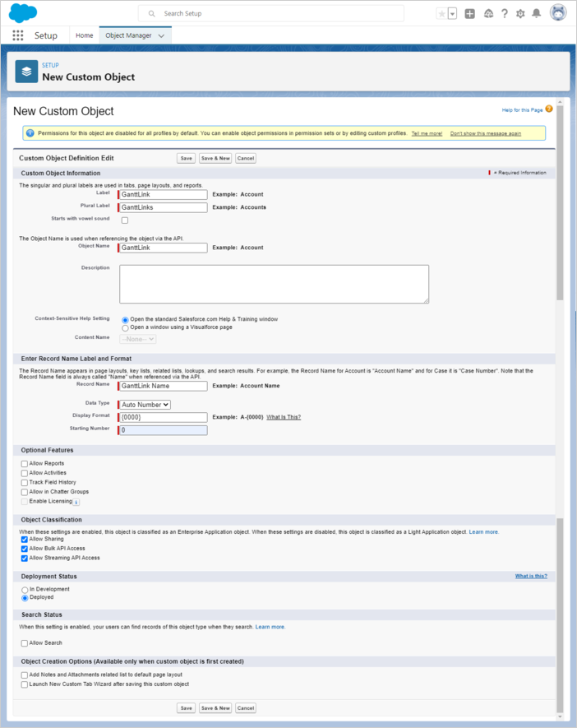
Task: Click the Enable Licensing info icon
Action: 76,502
